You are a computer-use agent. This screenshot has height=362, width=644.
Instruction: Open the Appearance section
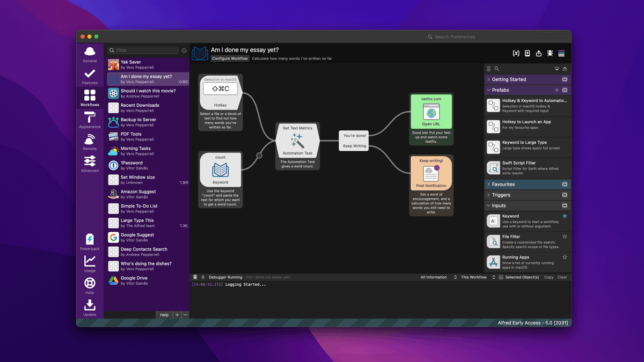pos(90,121)
